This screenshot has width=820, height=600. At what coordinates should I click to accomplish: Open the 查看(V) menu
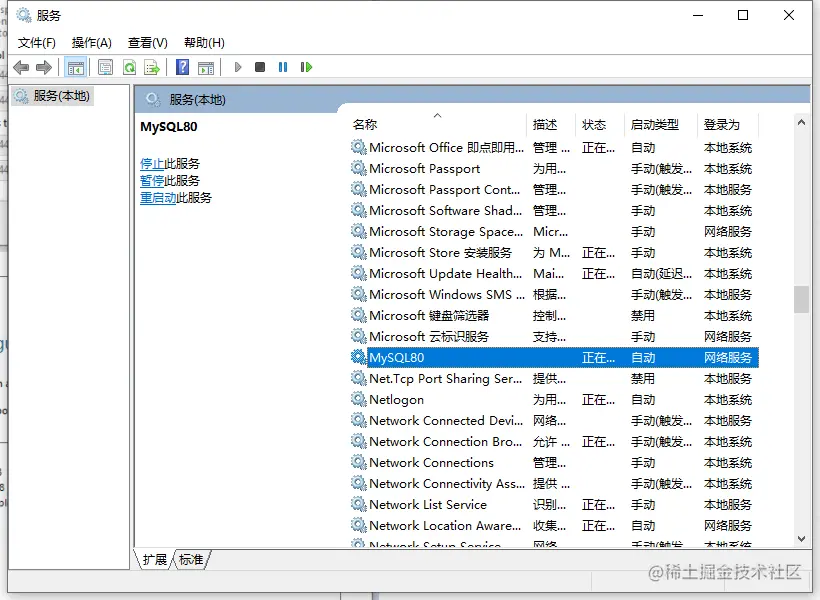147,43
